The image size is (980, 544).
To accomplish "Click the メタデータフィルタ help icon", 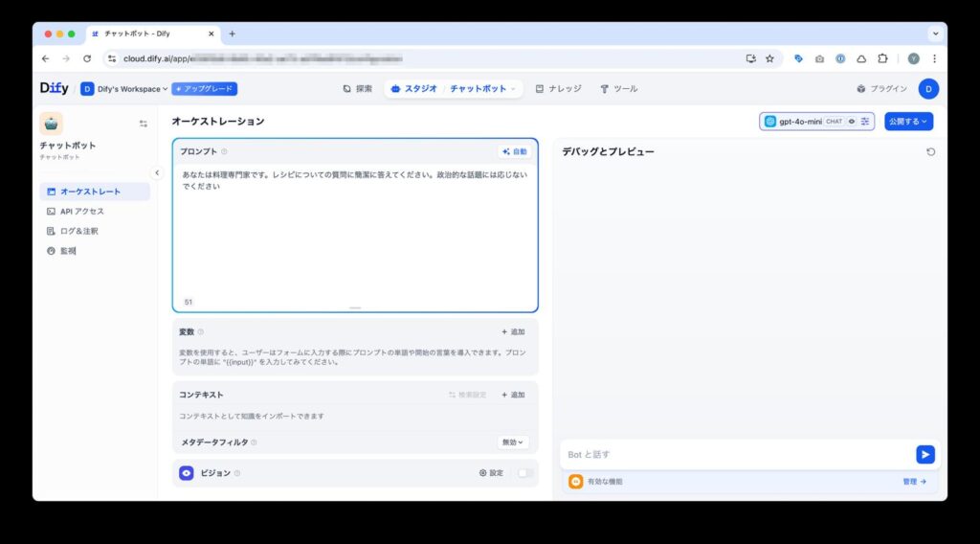I will pos(254,442).
